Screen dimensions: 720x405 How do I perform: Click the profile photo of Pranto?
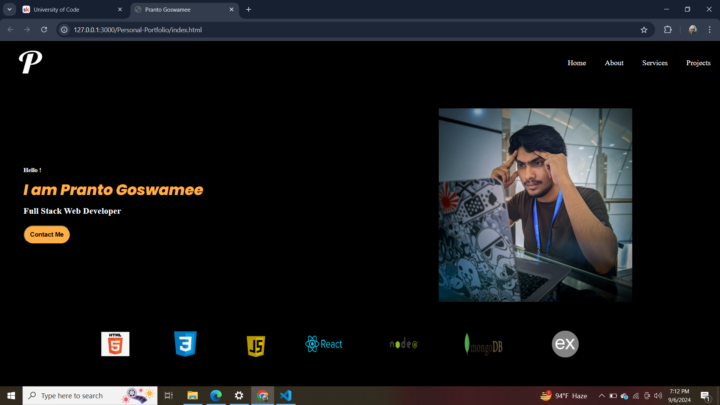point(535,205)
